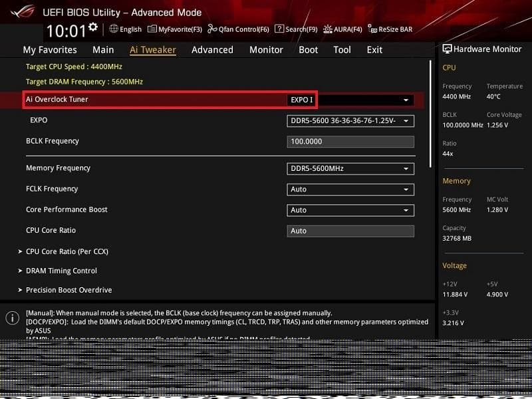This screenshot has width=532, height=399.
Task: Open the FCLK Frequency dropdown
Action: [350, 190]
